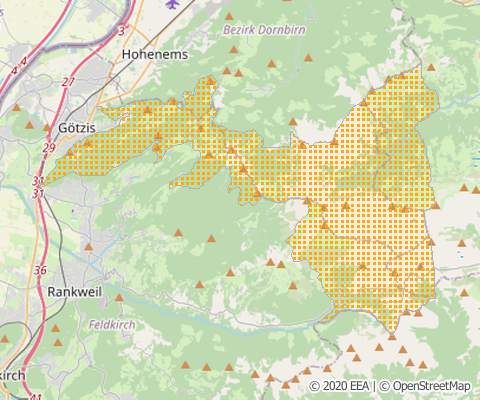Click the road number 29 marker below Götzis
Screen dimensions: 480x400
click(x=49, y=148)
